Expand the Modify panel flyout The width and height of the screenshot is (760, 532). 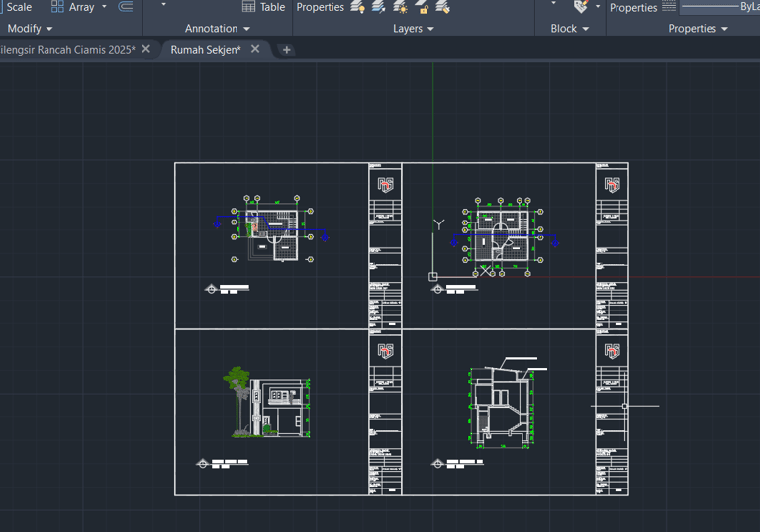pyautogui.click(x=30, y=29)
